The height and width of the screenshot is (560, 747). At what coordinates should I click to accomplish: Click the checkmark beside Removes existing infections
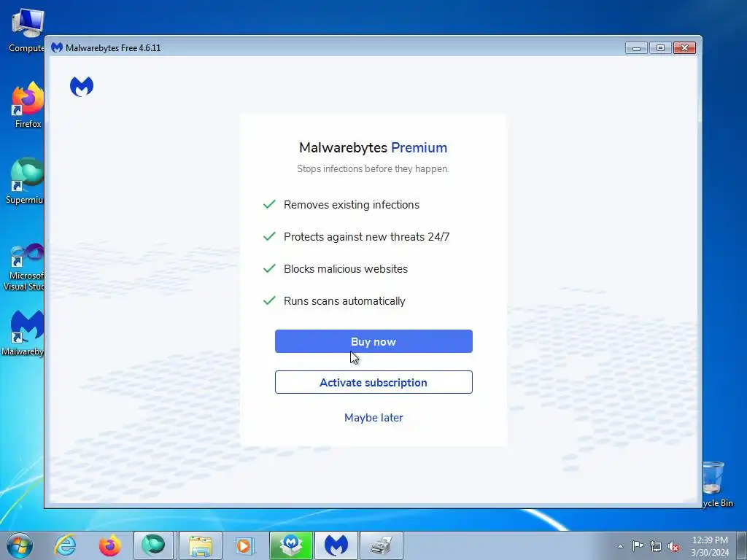[269, 204]
